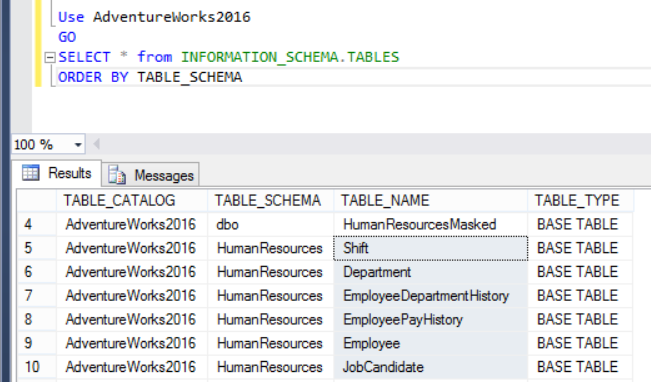Click the Employee table name cell

[x=431, y=343]
